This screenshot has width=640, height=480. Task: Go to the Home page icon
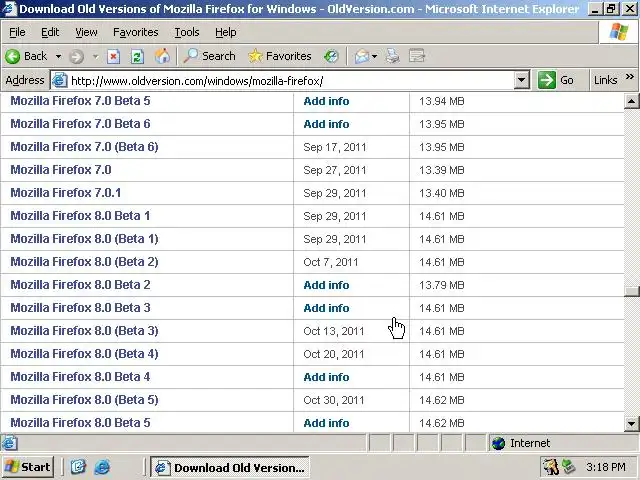[x=162, y=56]
